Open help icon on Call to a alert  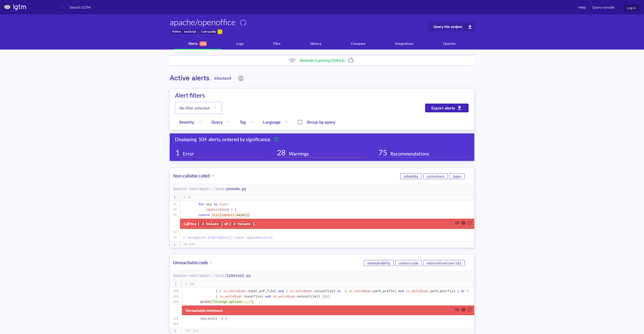click(463, 223)
